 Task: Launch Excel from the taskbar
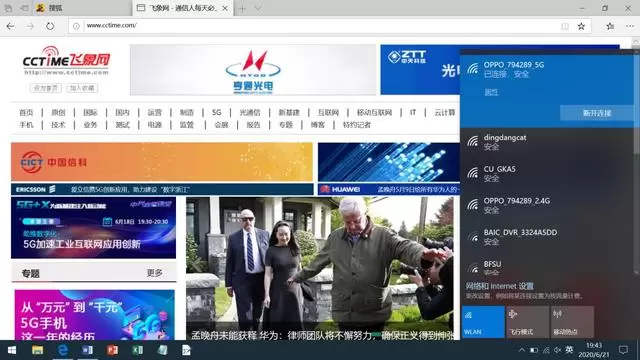click(x=138, y=350)
